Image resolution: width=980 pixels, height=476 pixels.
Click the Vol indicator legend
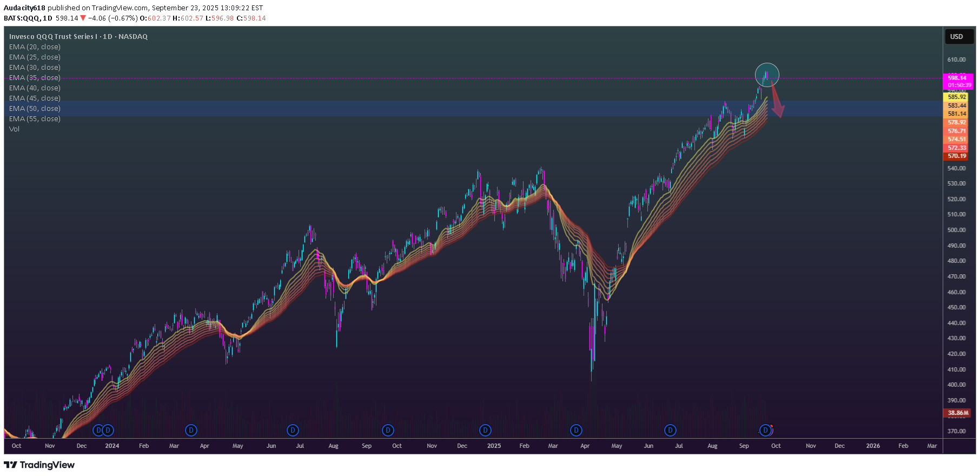click(x=14, y=129)
